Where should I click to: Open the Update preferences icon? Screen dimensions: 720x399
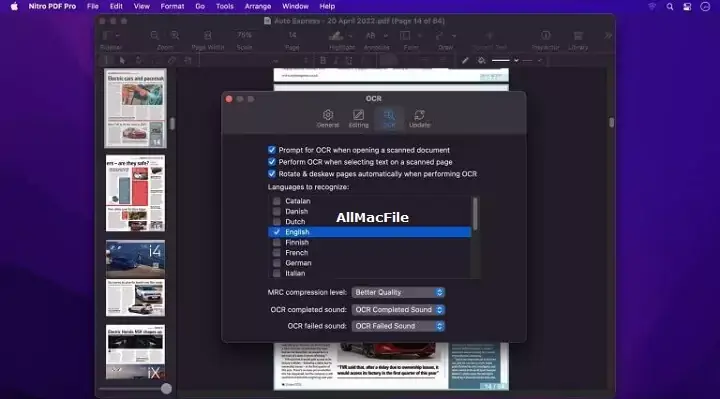[419, 115]
